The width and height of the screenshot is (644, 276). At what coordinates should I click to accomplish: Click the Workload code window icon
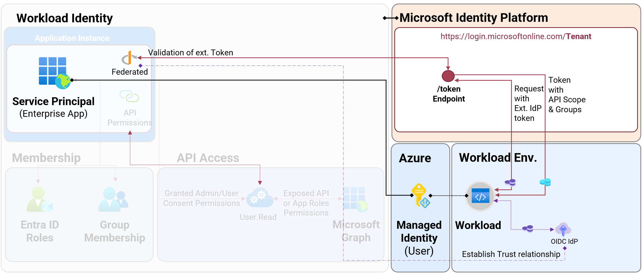tap(480, 196)
